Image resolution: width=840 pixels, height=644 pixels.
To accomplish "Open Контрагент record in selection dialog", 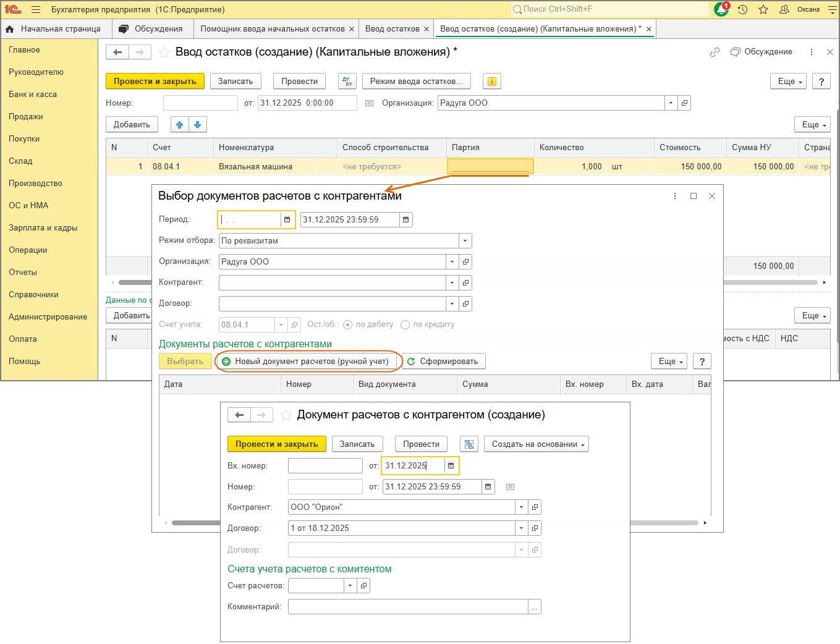I will [x=466, y=282].
